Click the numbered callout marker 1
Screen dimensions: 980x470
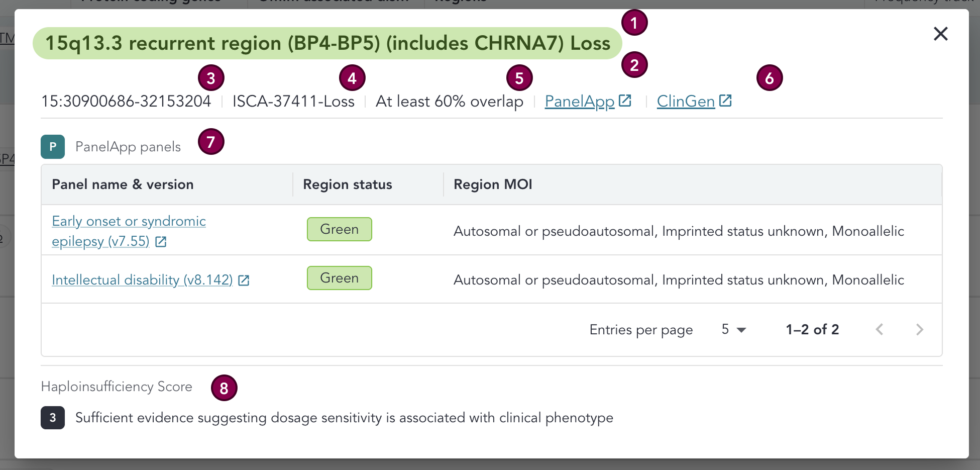[634, 22]
